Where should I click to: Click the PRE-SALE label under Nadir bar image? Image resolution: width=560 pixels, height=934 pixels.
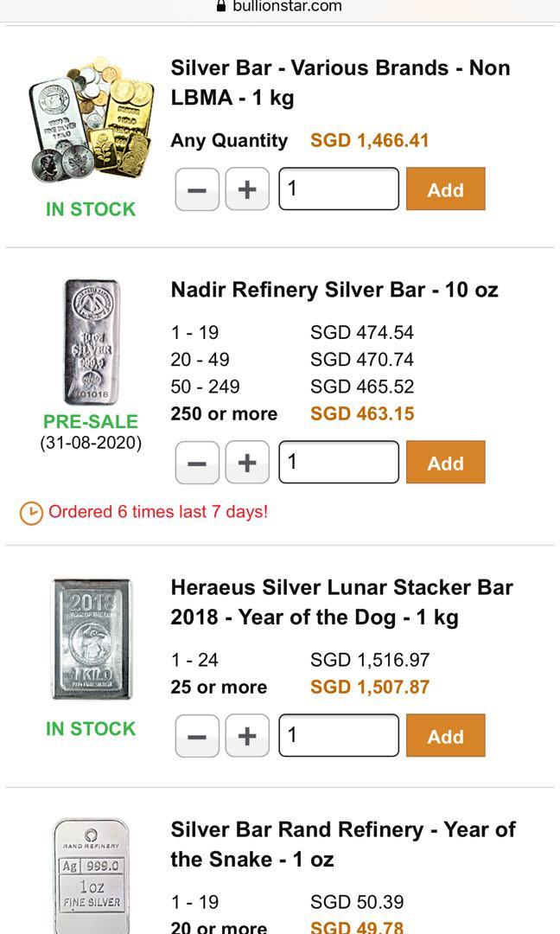pyautogui.click(x=91, y=421)
